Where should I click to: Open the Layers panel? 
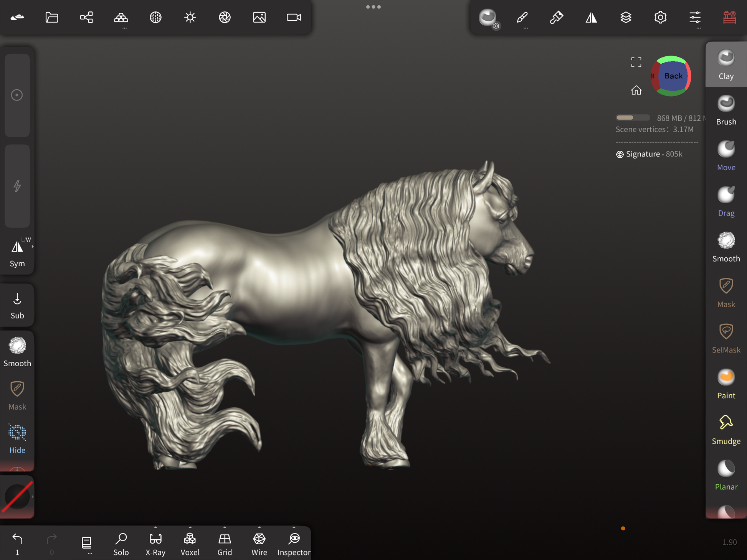click(x=626, y=17)
